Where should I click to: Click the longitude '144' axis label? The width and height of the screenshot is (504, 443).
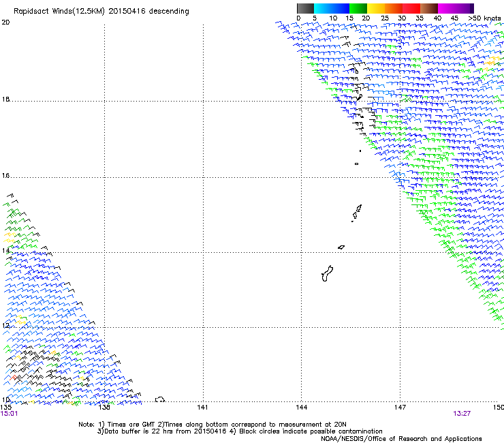(x=302, y=407)
